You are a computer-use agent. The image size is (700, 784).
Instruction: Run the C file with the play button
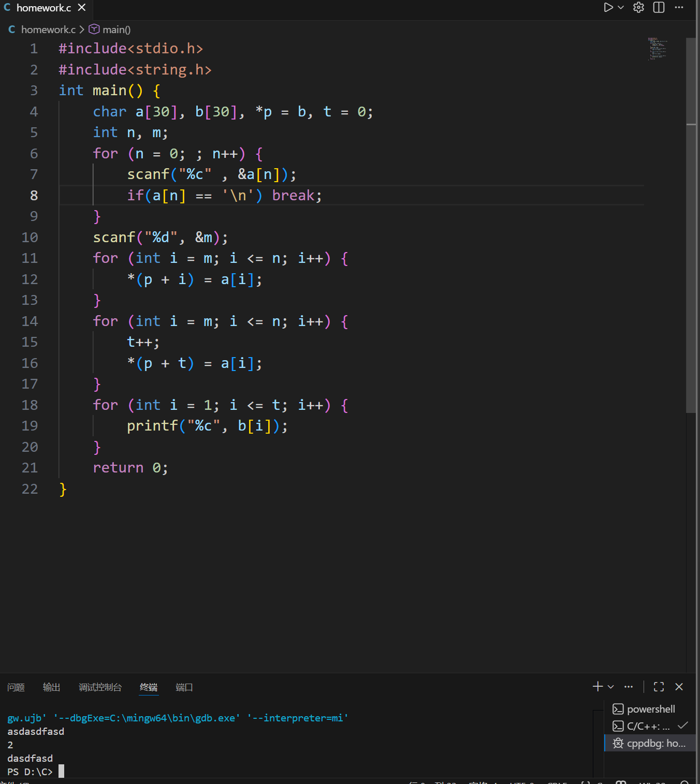608,7
